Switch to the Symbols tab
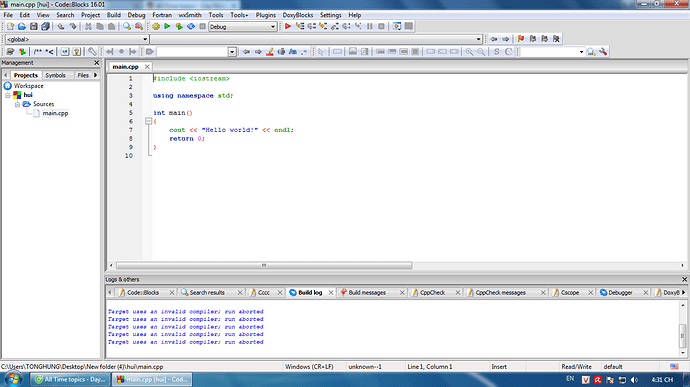 pyautogui.click(x=55, y=75)
